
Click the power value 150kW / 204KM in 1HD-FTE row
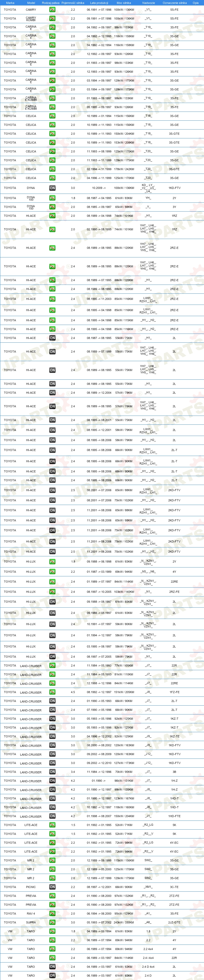(x=124, y=816)
